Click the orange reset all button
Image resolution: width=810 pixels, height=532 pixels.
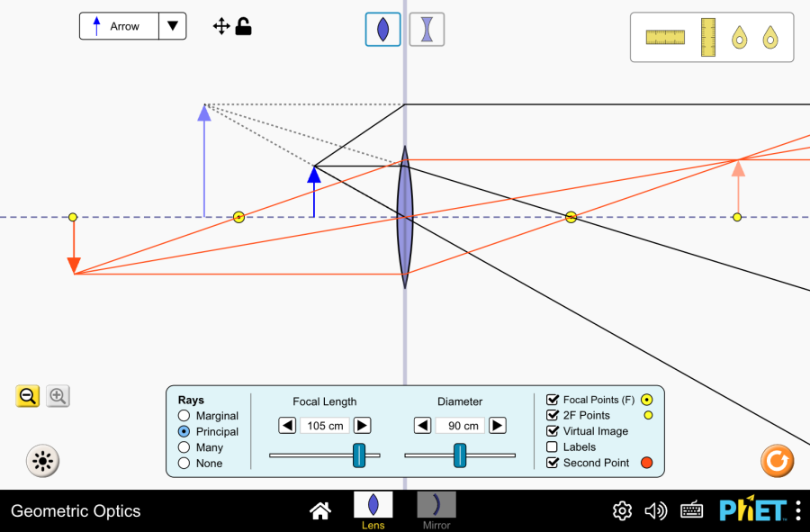tap(777, 461)
